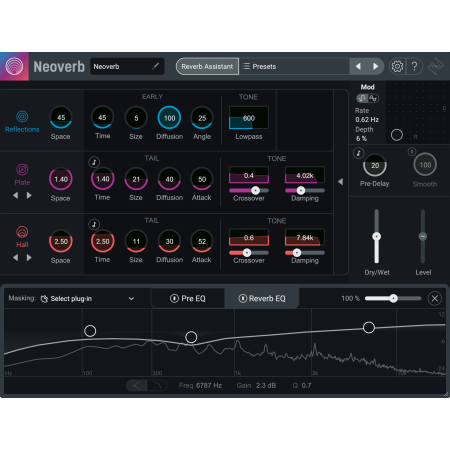Click the Plate reverb icon
Screen dimensions: 450x450
click(22, 170)
